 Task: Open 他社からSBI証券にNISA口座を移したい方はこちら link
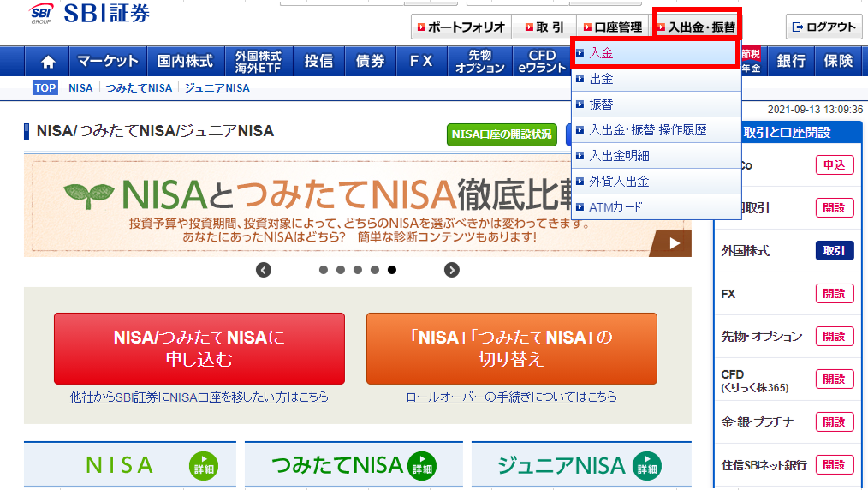(199, 397)
